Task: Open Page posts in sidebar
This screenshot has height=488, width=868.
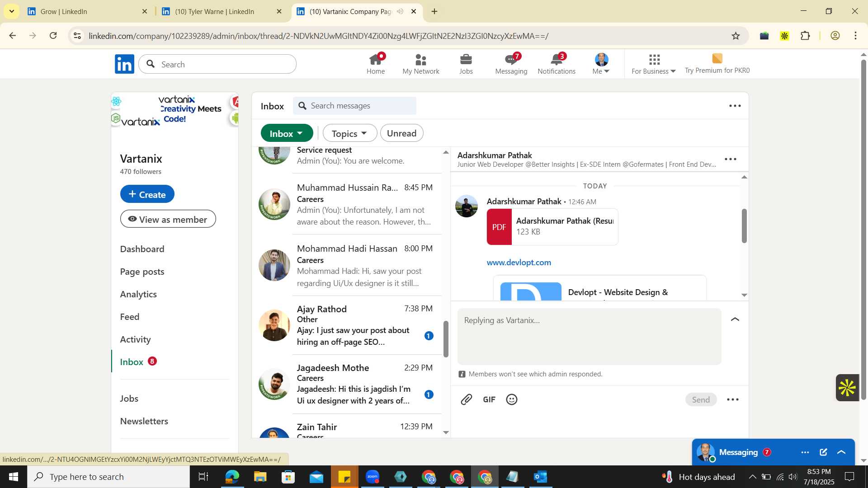Action: tap(142, 272)
